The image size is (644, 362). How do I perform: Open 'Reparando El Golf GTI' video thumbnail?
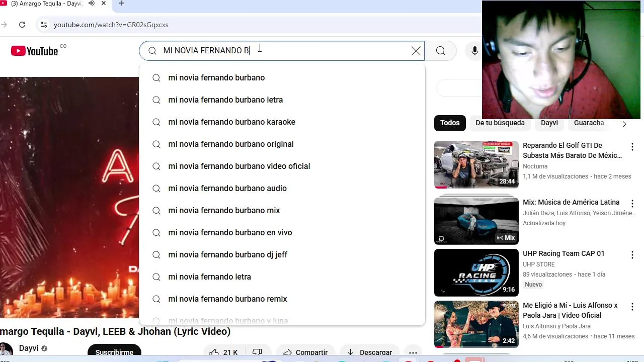click(x=476, y=164)
